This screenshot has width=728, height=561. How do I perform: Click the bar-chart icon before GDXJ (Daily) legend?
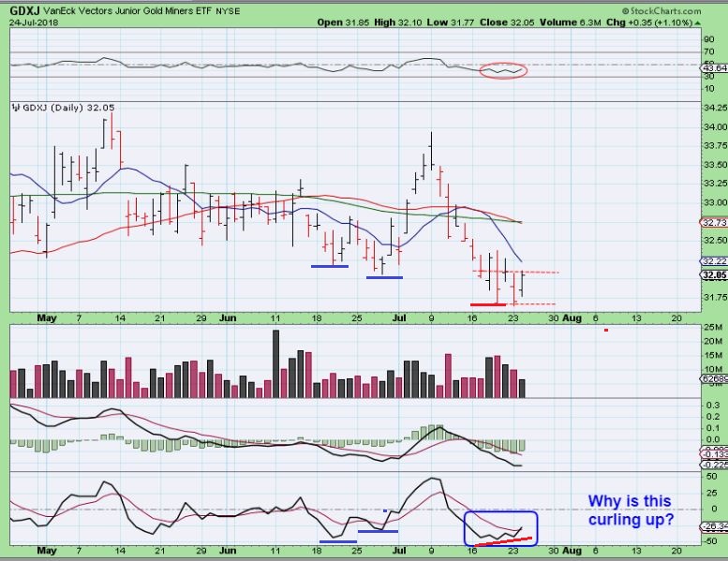coord(16,108)
